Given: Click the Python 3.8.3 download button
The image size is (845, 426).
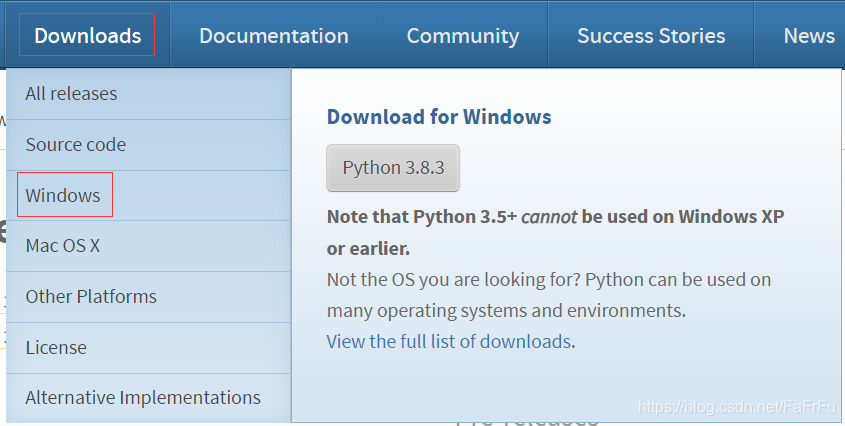Looking at the screenshot, I should [x=393, y=168].
